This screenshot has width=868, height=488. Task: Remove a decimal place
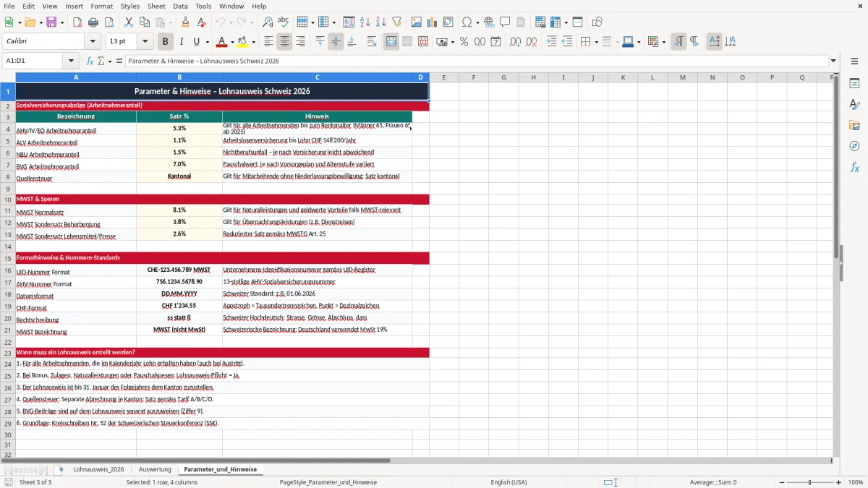(x=532, y=42)
